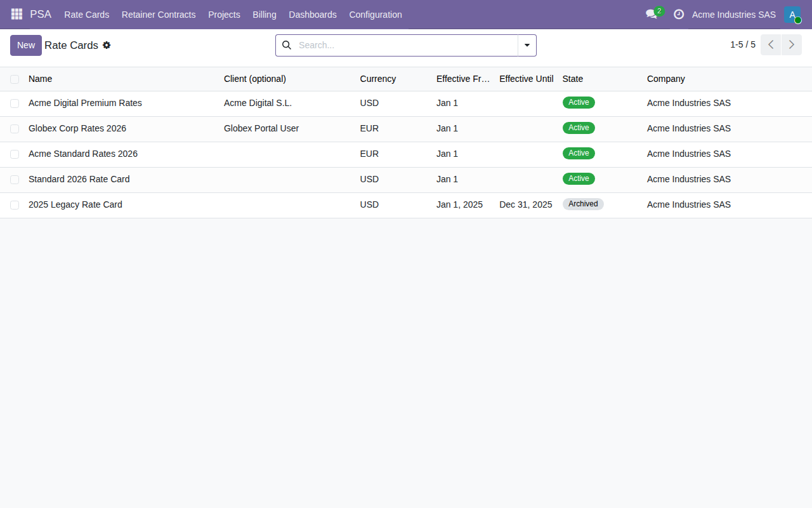The image size is (812, 508).
Task: Expand the search filter options dropdown
Action: tap(527, 45)
